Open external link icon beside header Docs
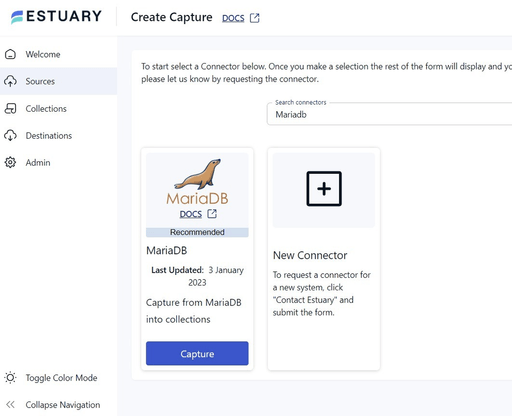 pyautogui.click(x=255, y=18)
